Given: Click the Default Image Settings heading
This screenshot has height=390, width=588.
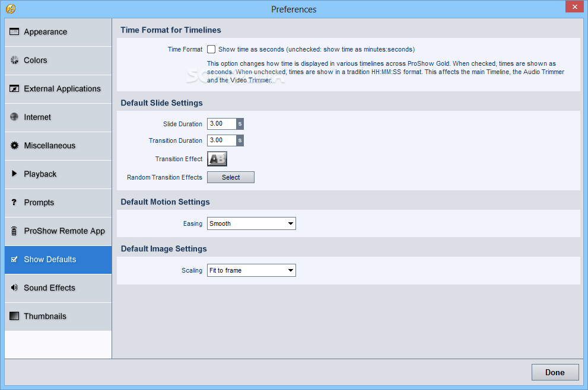Looking at the screenshot, I should [x=164, y=249].
